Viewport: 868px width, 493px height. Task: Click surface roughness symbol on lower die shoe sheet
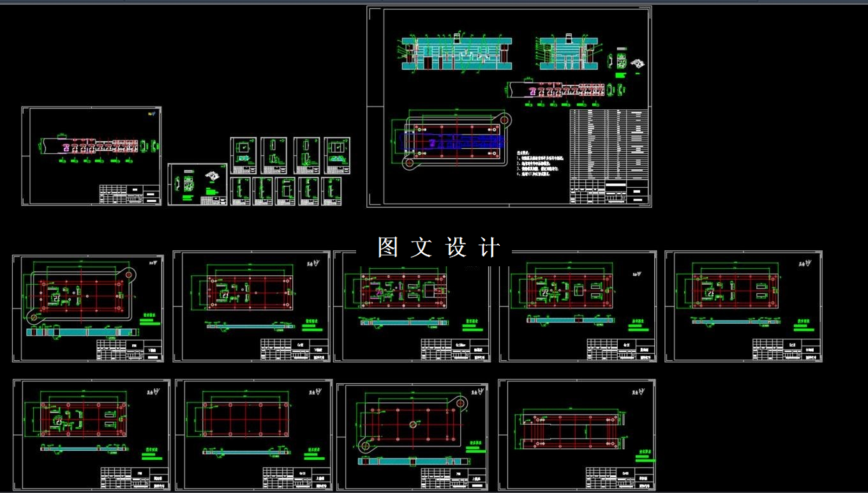[154, 263]
